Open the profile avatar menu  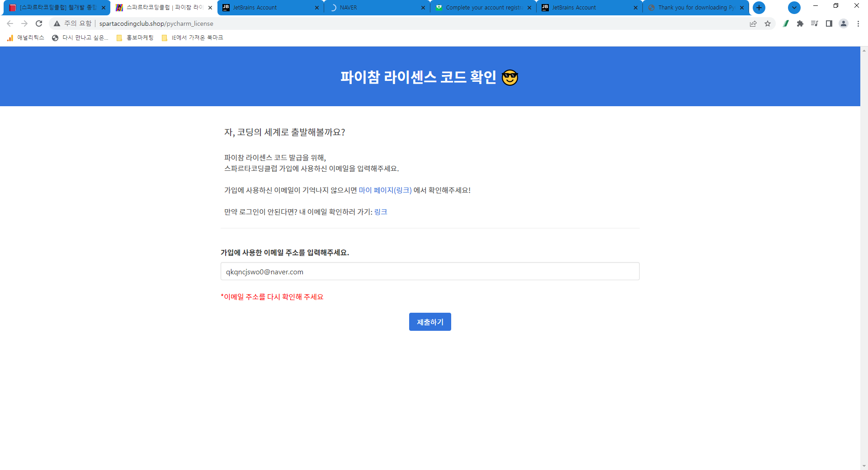844,23
